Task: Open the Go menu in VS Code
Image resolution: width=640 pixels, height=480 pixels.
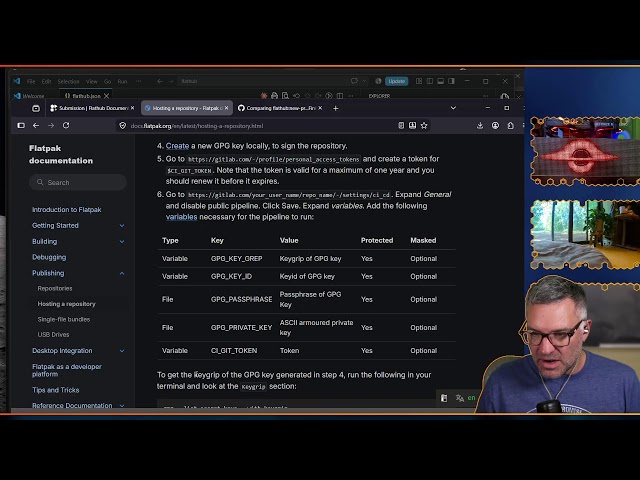Action: (107, 81)
